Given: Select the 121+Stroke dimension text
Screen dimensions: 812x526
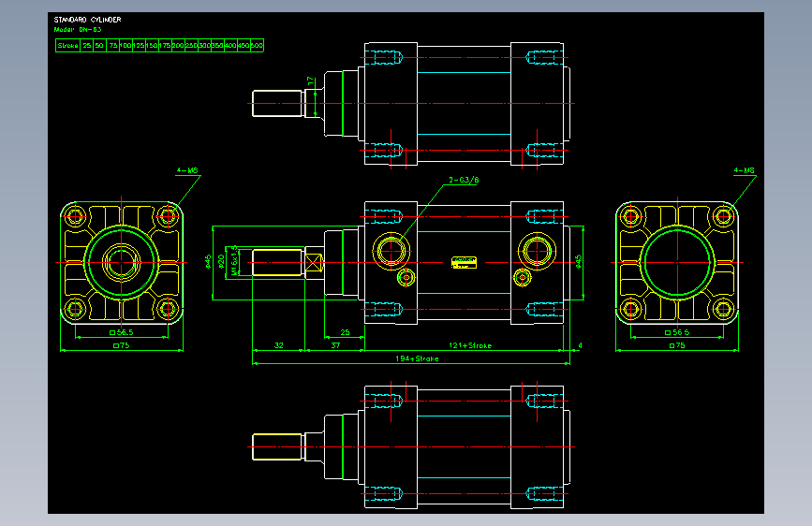Looking at the screenshot, I should (470, 345).
